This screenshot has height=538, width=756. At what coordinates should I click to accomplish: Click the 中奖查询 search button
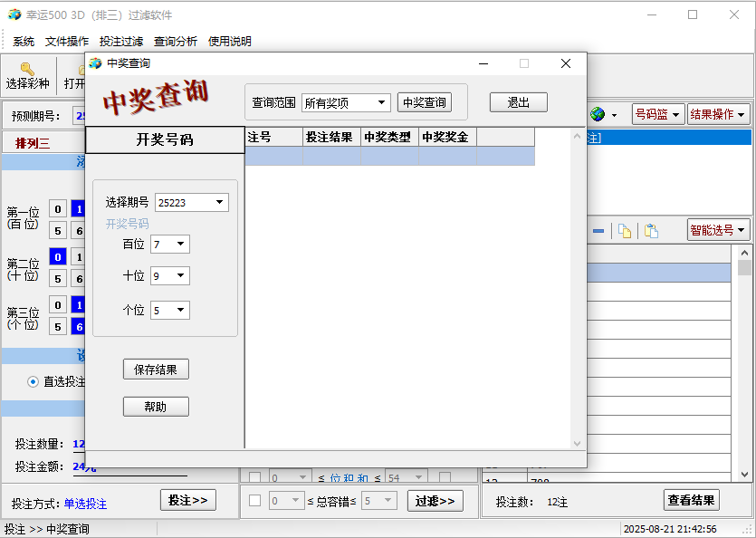424,102
